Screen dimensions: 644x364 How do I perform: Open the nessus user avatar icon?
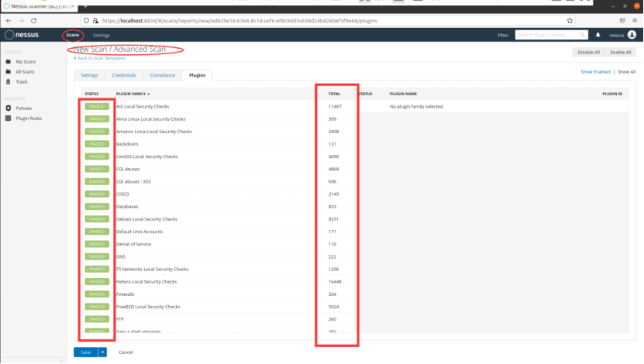632,35
